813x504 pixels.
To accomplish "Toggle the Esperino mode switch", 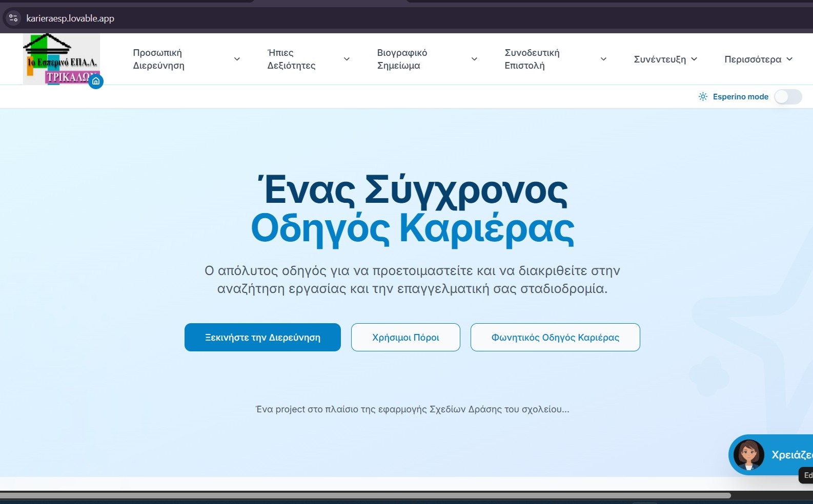I will (x=788, y=97).
